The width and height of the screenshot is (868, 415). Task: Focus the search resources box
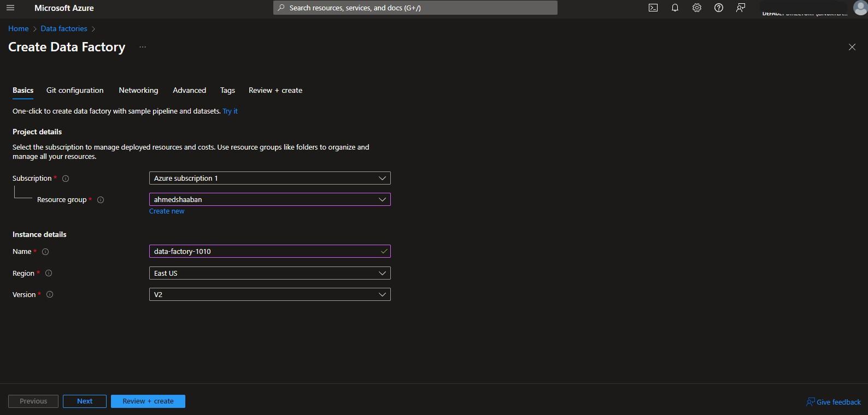415,8
